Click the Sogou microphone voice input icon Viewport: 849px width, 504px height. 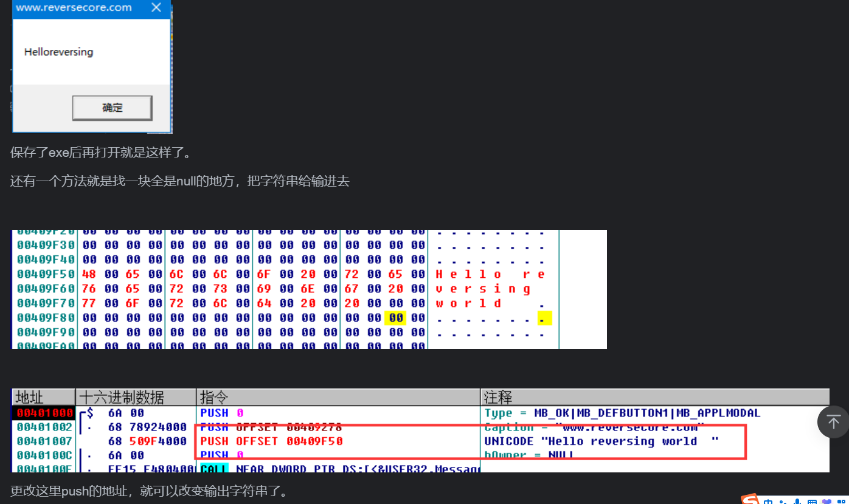pyautogui.click(x=797, y=502)
